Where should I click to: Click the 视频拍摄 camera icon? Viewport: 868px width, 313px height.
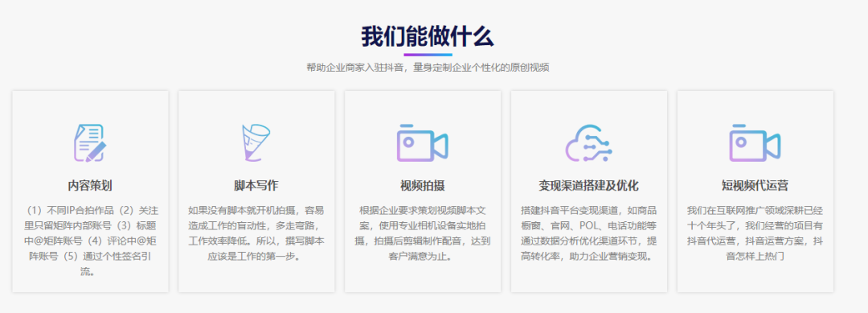[x=423, y=143]
